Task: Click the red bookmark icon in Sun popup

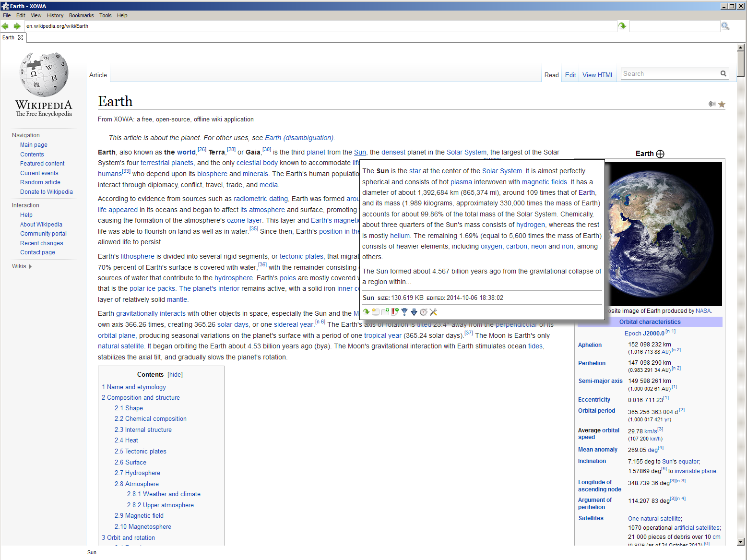Action: [395, 312]
